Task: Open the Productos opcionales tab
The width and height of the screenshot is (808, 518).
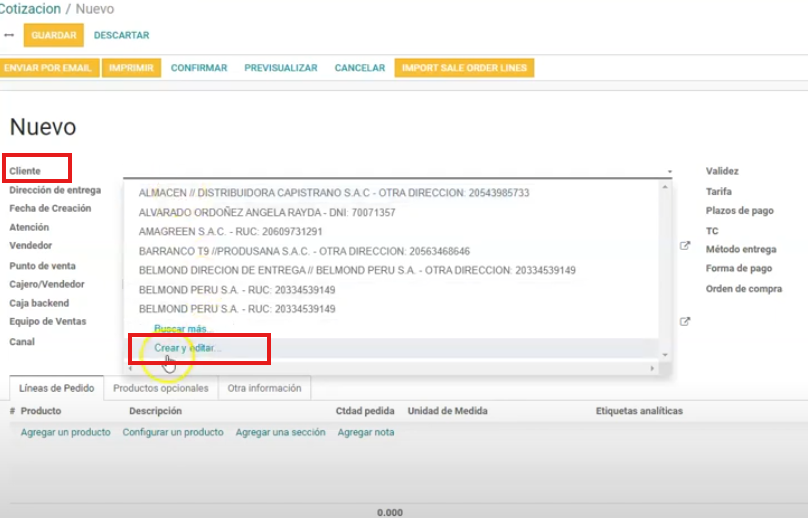Action: [161, 388]
